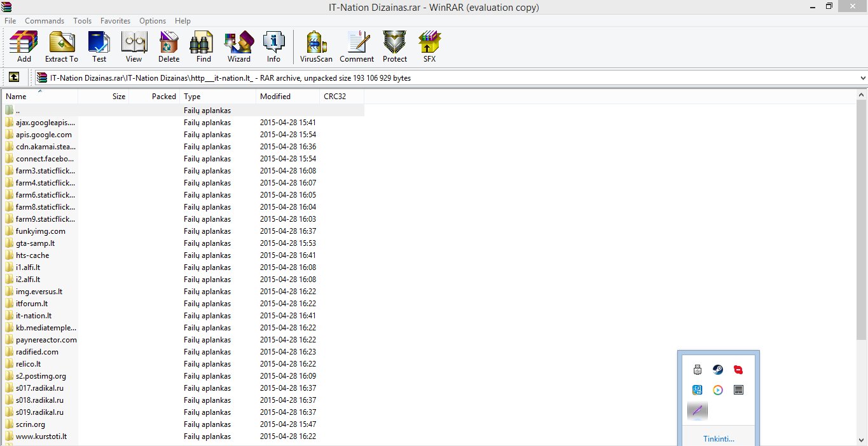
Task: Open the Help menu
Action: [183, 21]
